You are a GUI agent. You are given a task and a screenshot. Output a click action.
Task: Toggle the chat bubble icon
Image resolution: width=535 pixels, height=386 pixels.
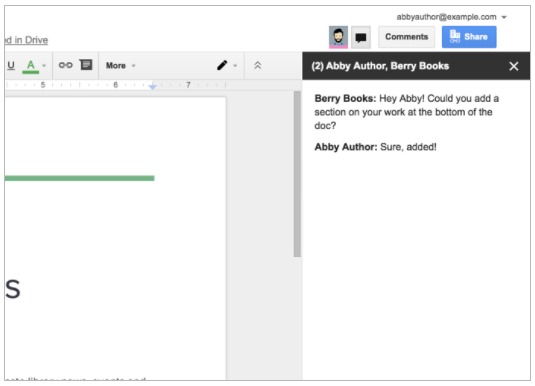point(361,37)
